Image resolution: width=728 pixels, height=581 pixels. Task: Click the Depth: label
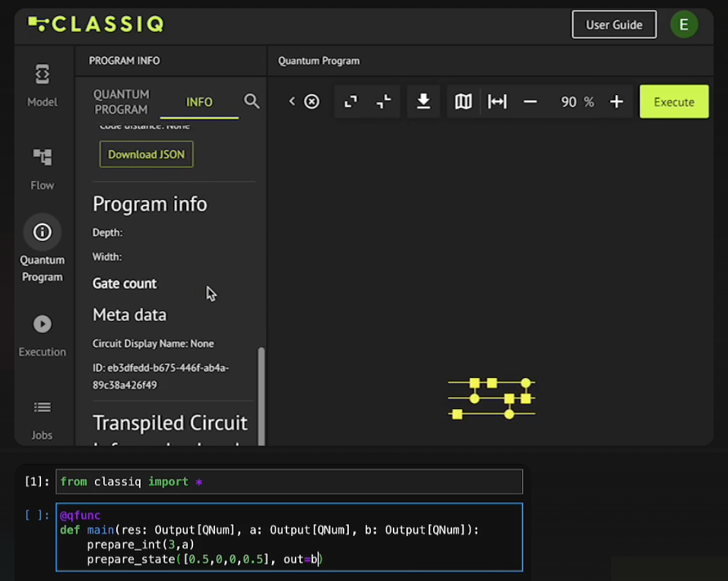[x=107, y=233]
